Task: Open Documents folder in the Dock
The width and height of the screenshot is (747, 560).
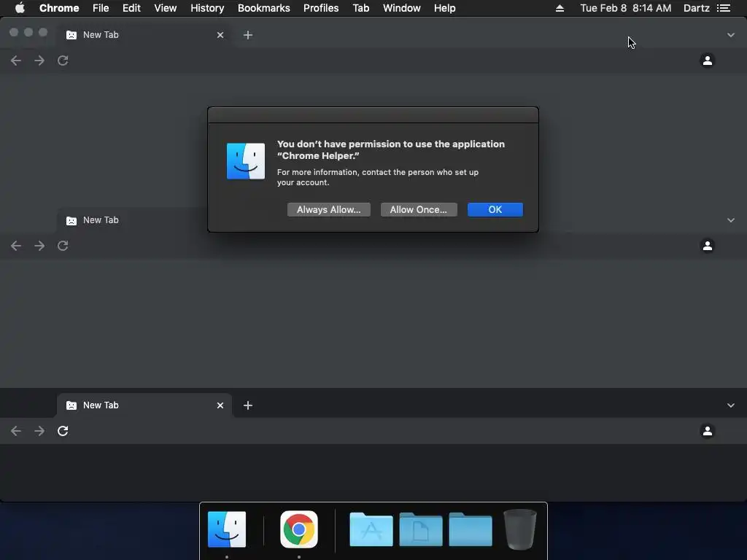Action: [x=421, y=529]
